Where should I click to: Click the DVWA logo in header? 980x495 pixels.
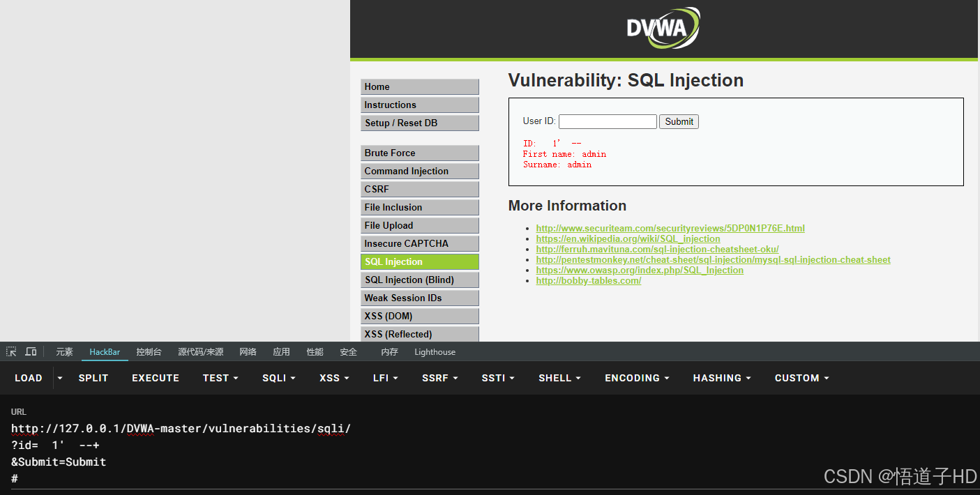tap(663, 28)
